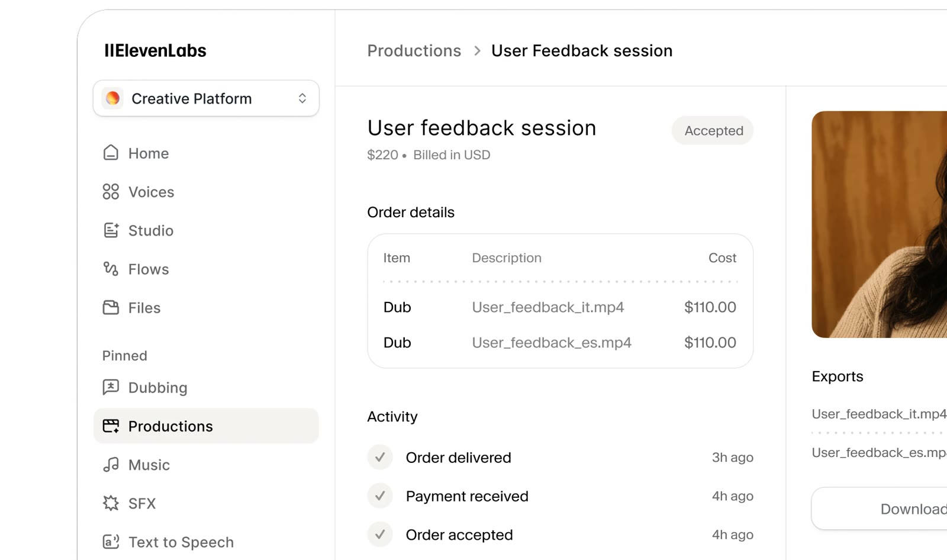Image resolution: width=947 pixels, height=560 pixels.
Task: Click the Payment received checkmark icon
Action: click(x=380, y=495)
